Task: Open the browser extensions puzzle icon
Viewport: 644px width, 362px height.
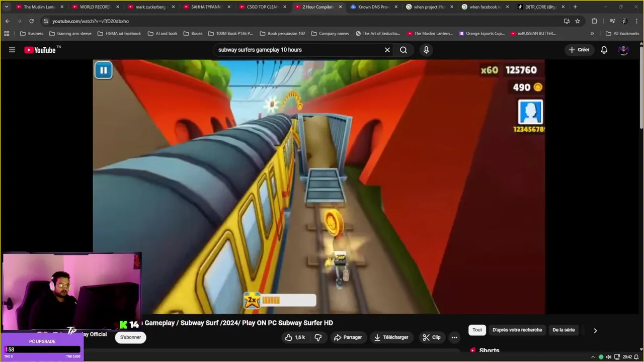Action: (x=594, y=21)
